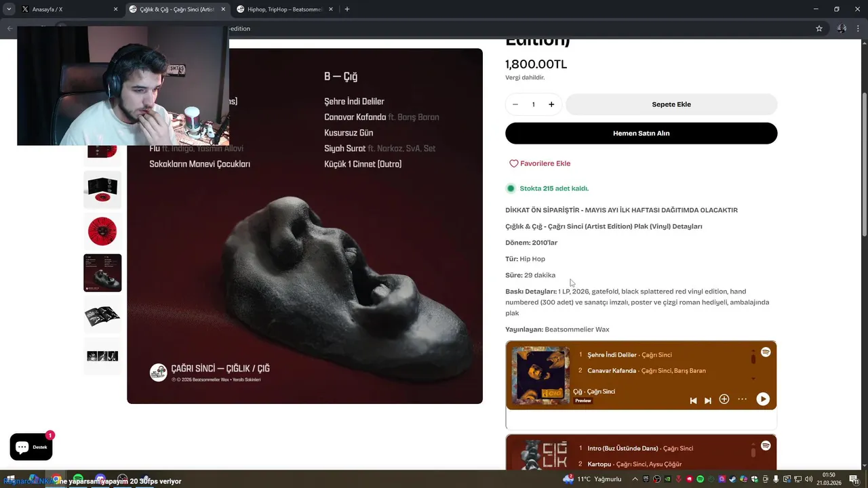Close the Anasayfa / X tab
Screen dimensions: 868x488
click(x=115, y=9)
